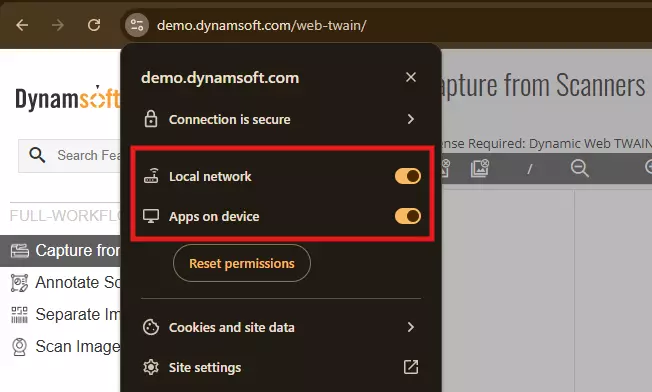Click the barcode icon beside Separate Images
652x392 pixels.
19,315
